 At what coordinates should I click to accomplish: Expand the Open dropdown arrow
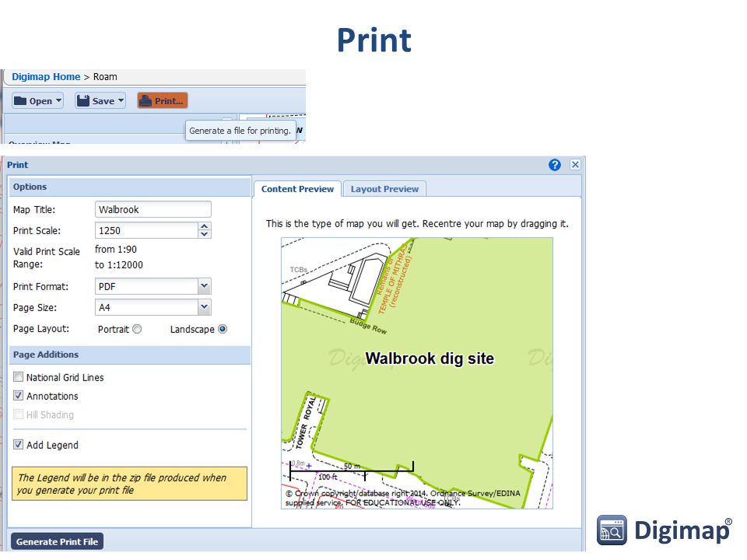[x=58, y=101]
